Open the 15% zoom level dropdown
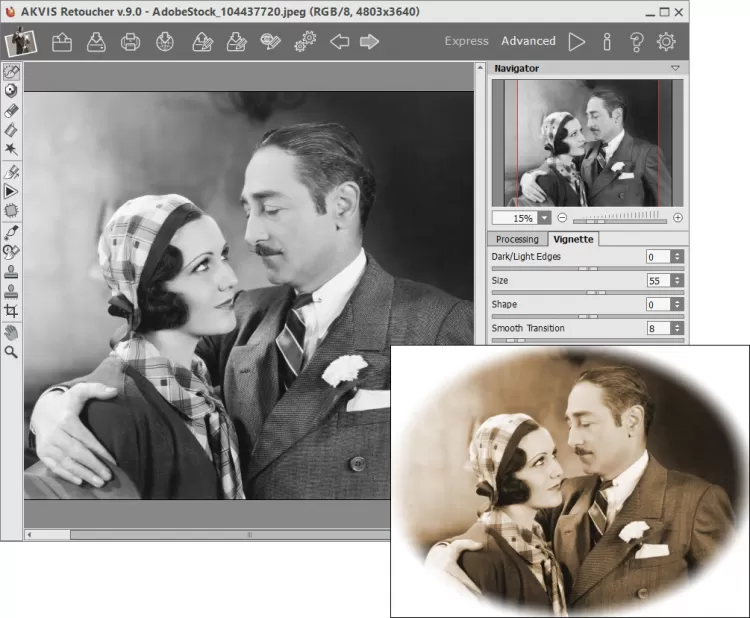Screen dimensions: 750x618 (x=544, y=218)
